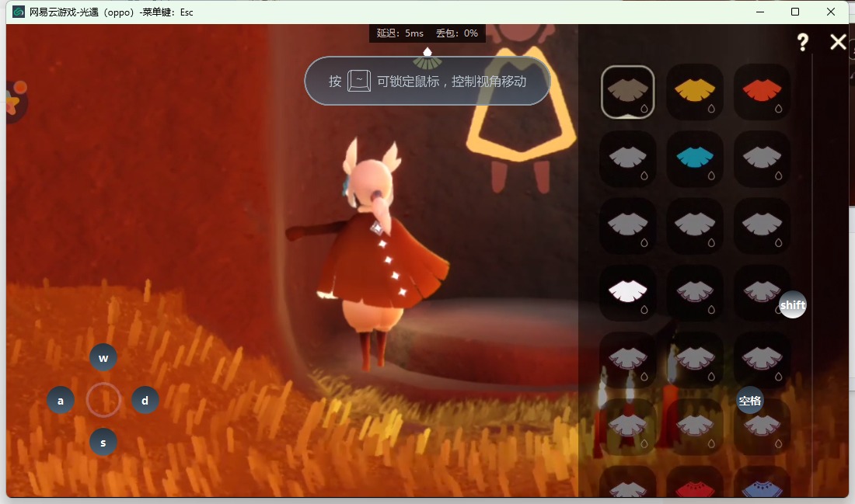Viewport: 855px width, 504px height.
Task: Maximize the cloud gaming window
Action: [x=795, y=12]
